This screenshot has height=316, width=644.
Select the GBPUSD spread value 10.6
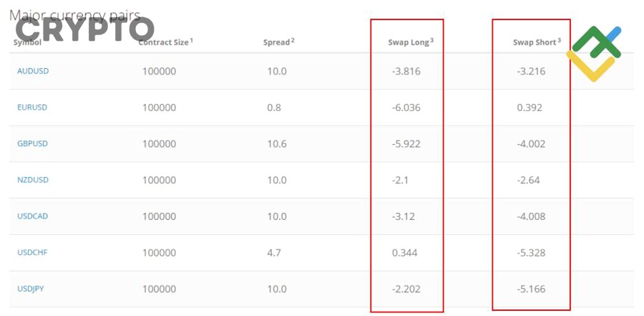[277, 143]
